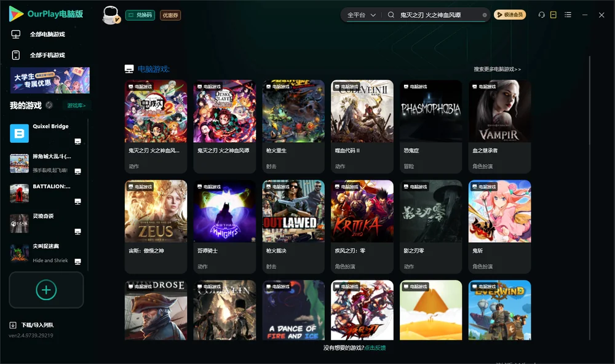Click the phone icon for 全部手机游戏

(16, 55)
